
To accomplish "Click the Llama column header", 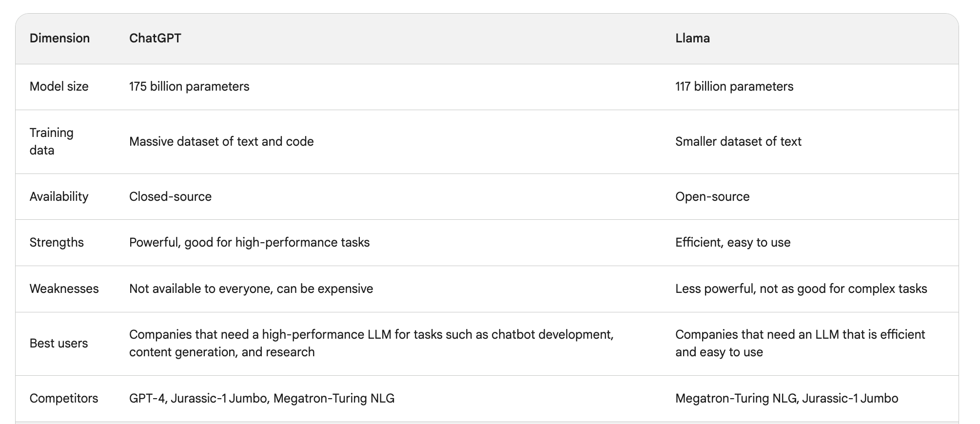I will pos(692,38).
